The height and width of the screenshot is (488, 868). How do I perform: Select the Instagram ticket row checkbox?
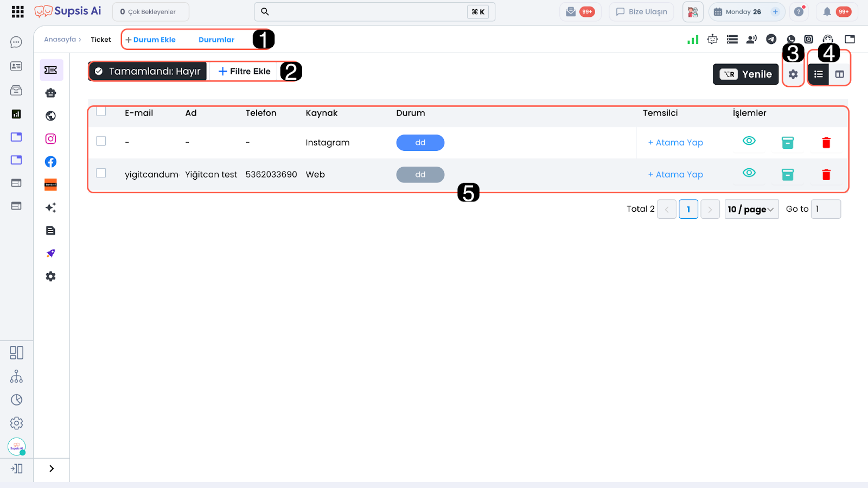coord(101,141)
